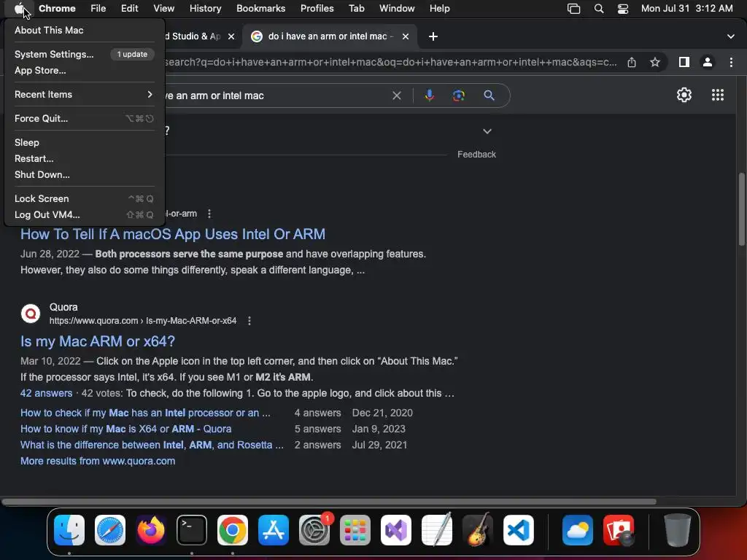Open the Apple menu icon
The width and height of the screenshot is (747, 560).
(x=19, y=8)
